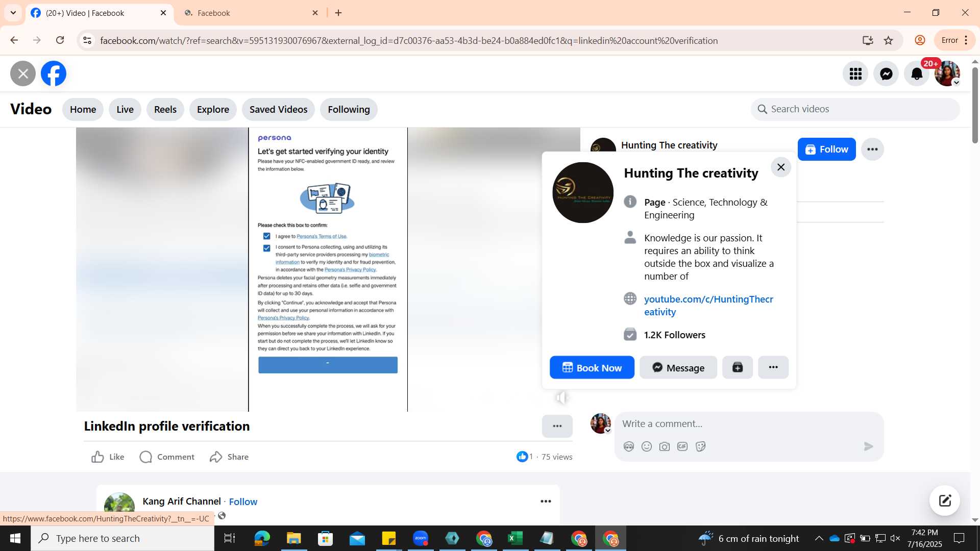Screen dimensions: 980x551
Task: Open the Kang Arif Channel name link
Action: point(182,501)
